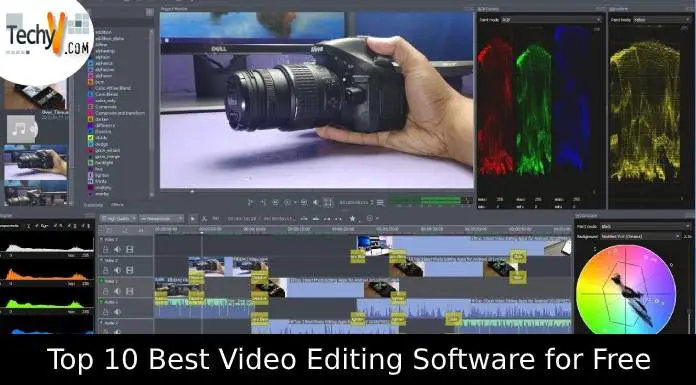Click the timeline playhead marker on ruler
696x385 pixels.
coord(202,232)
